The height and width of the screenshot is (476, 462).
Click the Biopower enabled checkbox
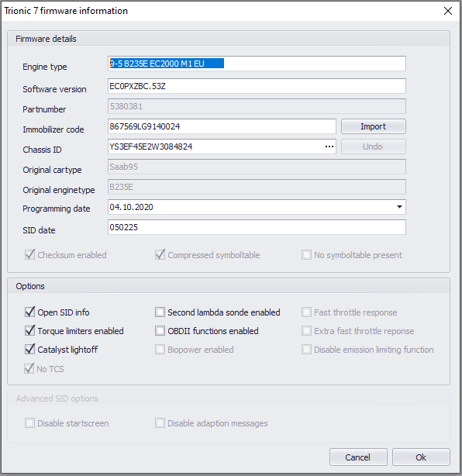160,350
